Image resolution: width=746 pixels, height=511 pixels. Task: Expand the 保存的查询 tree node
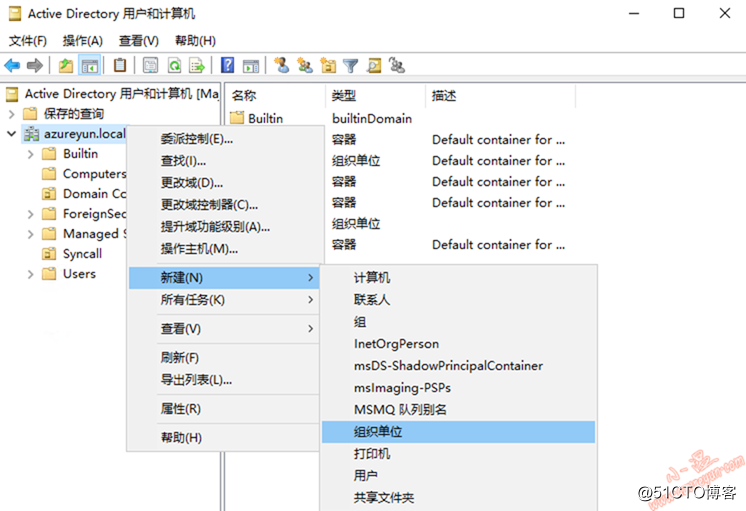12,114
